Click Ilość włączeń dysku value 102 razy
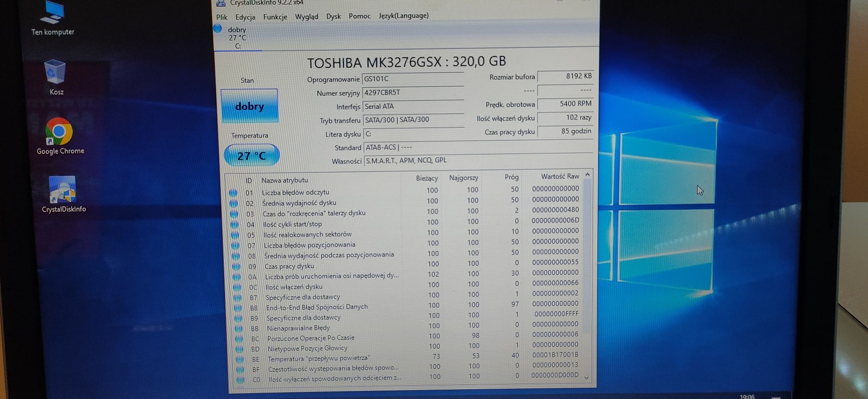 565,118
